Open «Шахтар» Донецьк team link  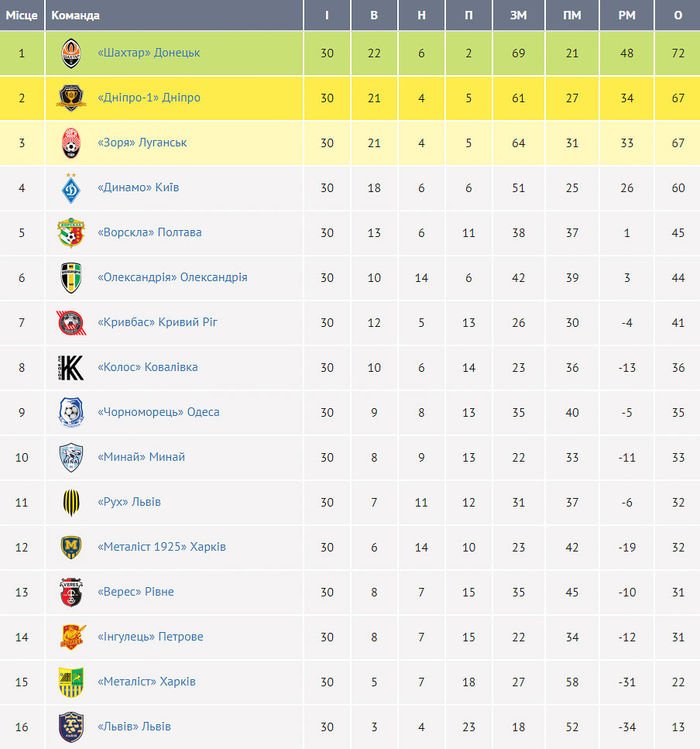click(149, 53)
